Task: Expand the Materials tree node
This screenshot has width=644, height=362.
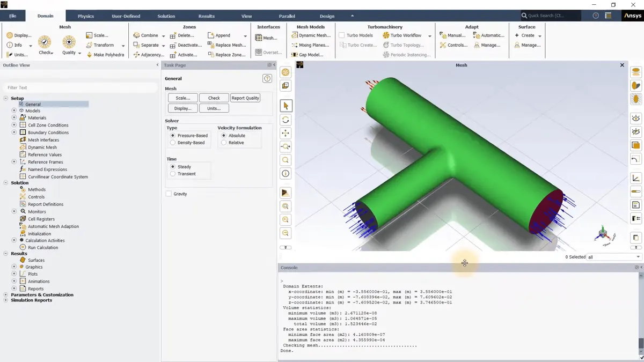Action: click(14, 117)
